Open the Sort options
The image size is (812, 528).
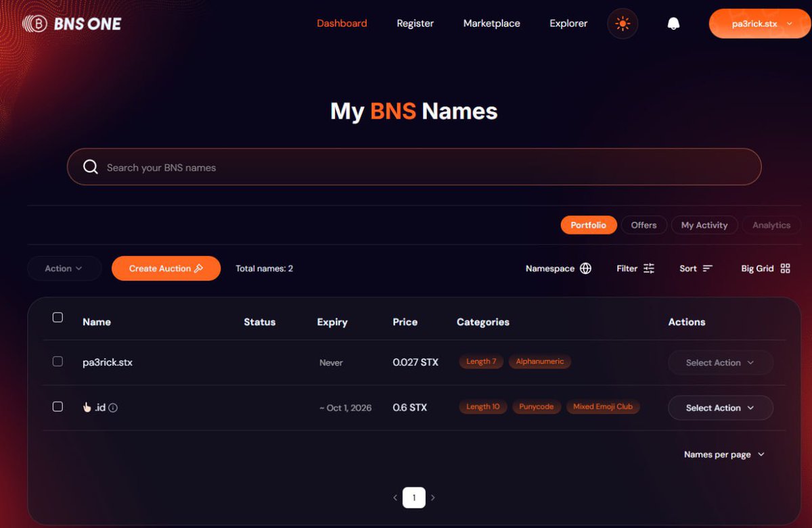[696, 268]
